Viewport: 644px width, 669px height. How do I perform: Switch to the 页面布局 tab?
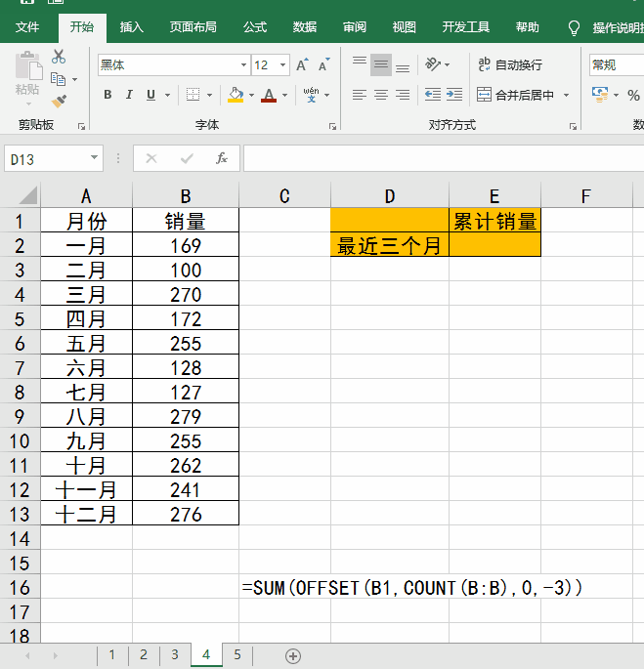pos(193,27)
